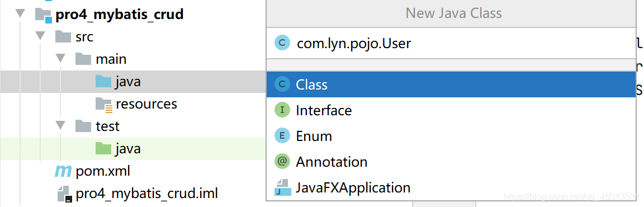Collapse the src folder arrow
The height and width of the screenshot is (207, 644).
[x=40, y=36]
